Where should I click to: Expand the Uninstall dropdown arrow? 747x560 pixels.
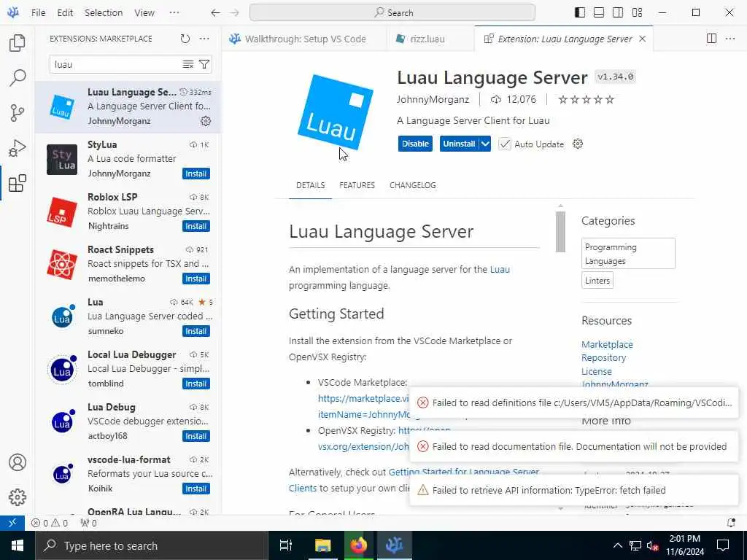coord(485,144)
